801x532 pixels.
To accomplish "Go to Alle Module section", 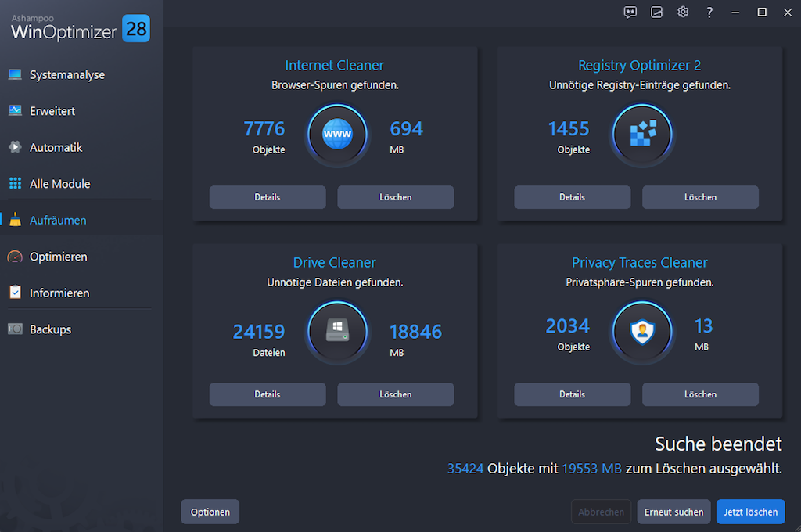I will [x=59, y=184].
